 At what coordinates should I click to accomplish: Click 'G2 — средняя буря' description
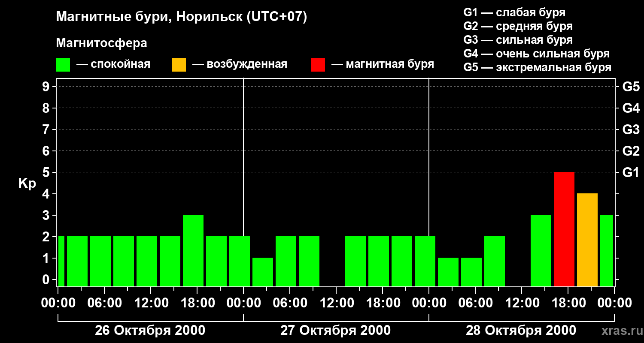(x=518, y=26)
